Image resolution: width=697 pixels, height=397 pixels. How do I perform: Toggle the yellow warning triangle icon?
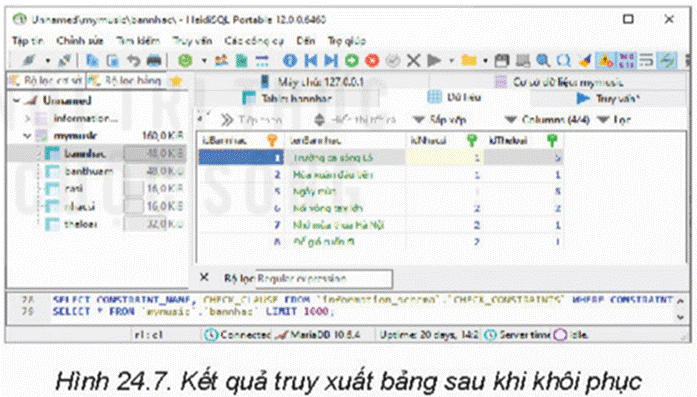click(605, 60)
